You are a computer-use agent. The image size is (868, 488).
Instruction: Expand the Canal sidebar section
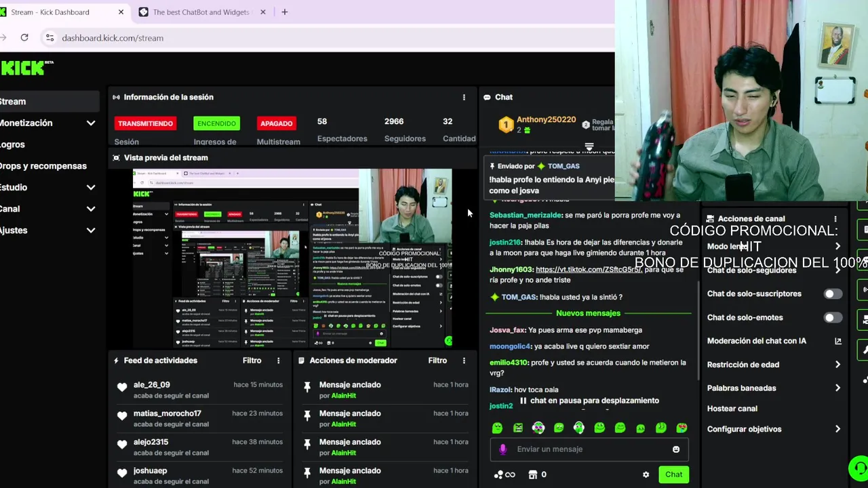point(91,209)
